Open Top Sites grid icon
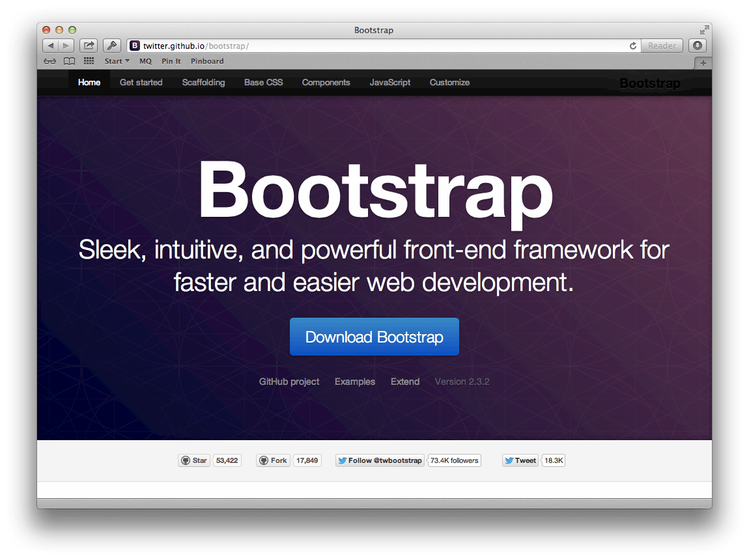Image resolution: width=749 pixels, height=560 pixels. click(89, 61)
